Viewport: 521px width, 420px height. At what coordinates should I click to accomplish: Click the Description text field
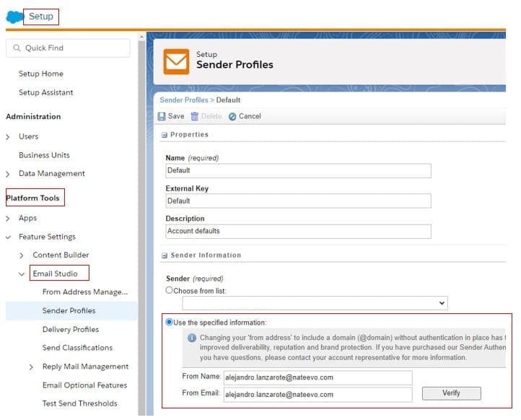pos(297,232)
